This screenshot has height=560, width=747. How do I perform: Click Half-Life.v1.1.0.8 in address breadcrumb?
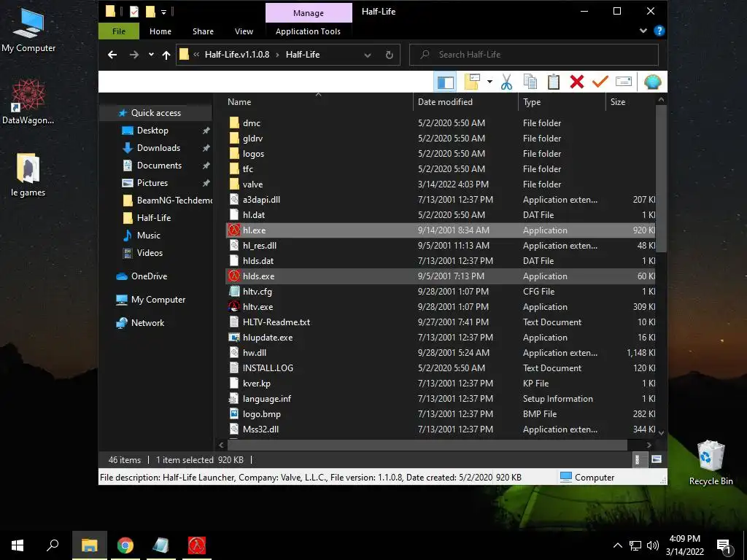pos(237,55)
